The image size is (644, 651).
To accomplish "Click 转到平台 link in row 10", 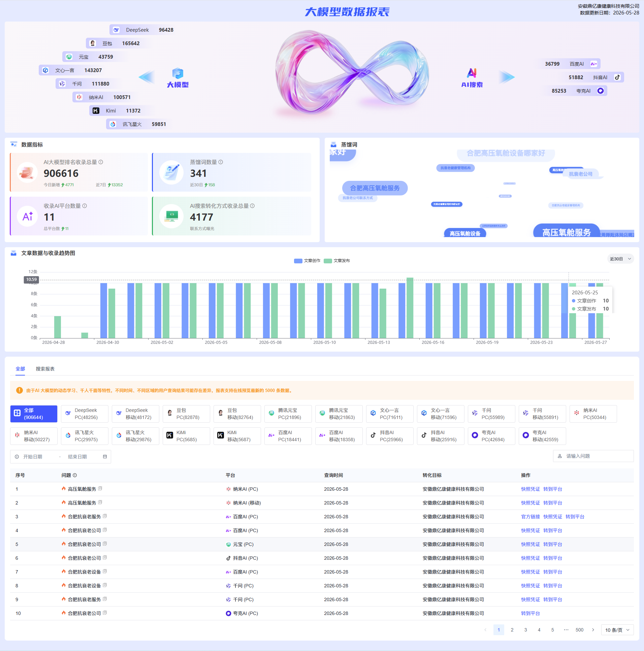I will (530, 613).
